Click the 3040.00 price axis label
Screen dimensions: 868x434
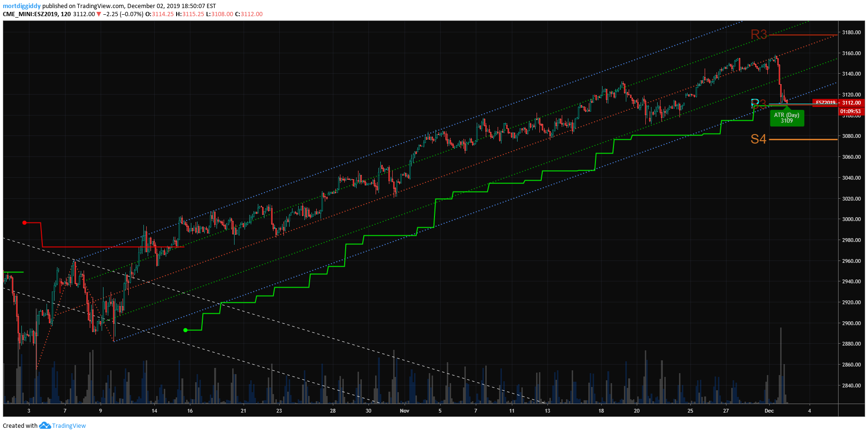tap(851, 178)
